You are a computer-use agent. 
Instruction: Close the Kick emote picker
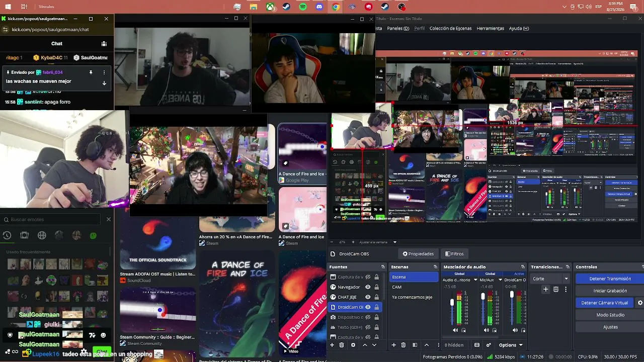click(108, 219)
